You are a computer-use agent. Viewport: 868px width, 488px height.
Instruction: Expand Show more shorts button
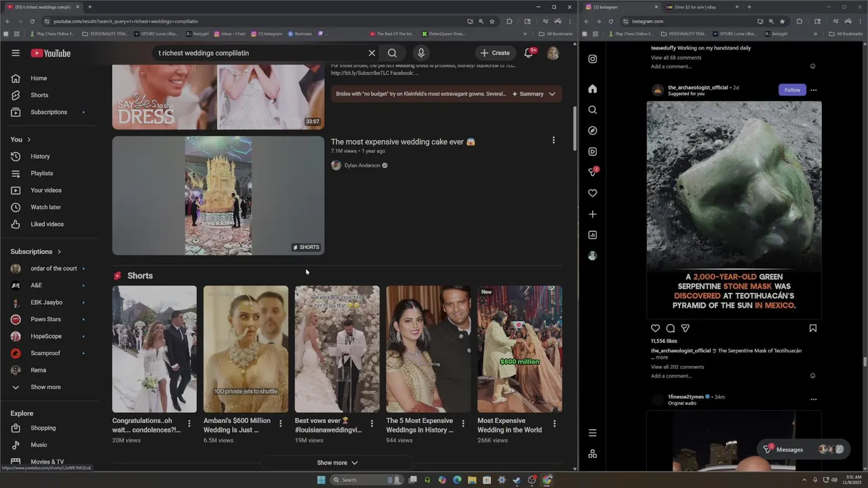coord(337,463)
